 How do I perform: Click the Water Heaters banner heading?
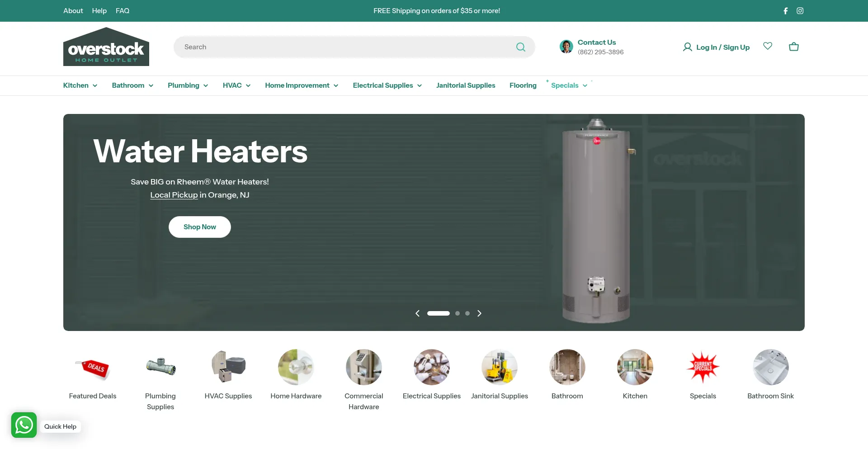[200, 151]
